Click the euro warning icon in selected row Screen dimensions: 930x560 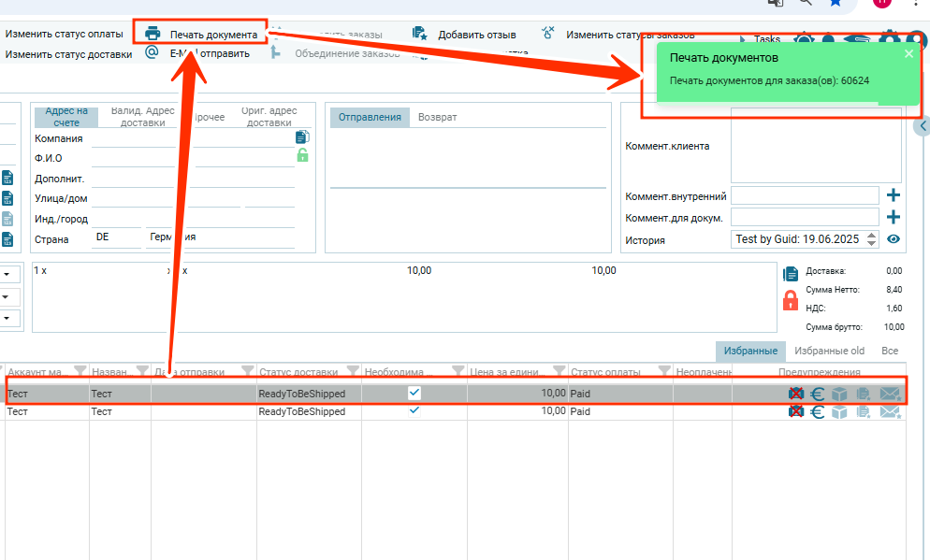[817, 395]
